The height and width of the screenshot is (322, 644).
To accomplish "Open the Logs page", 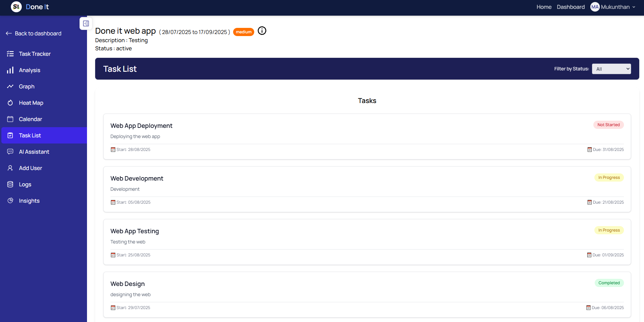I will pyautogui.click(x=44, y=184).
